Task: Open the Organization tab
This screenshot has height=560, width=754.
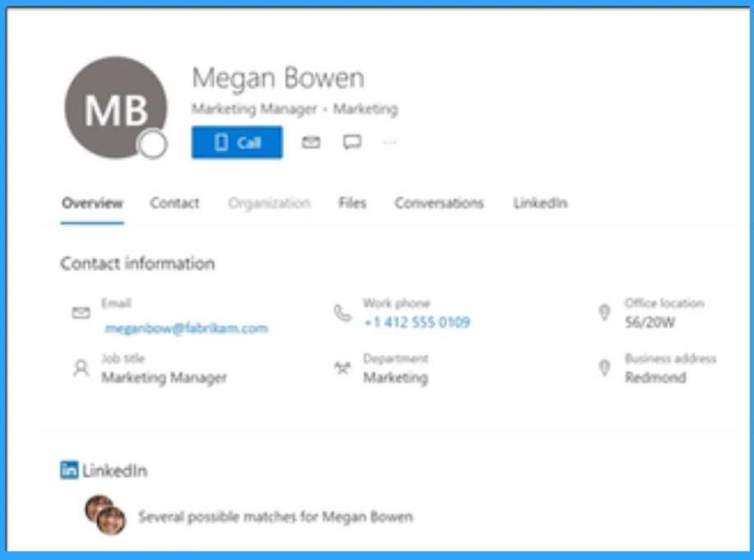Action: click(x=269, y=204)
